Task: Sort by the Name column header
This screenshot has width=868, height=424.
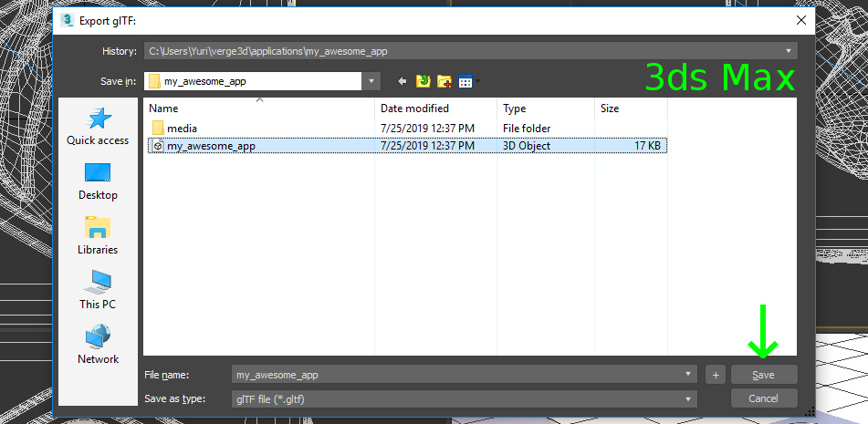Action: pyautogui.click(x=259, y=109)
